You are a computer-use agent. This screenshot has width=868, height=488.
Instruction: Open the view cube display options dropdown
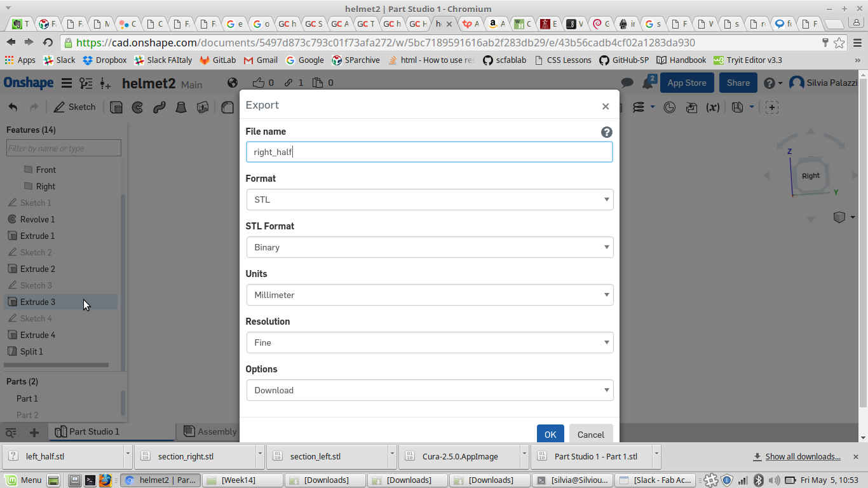click(843, 217)
